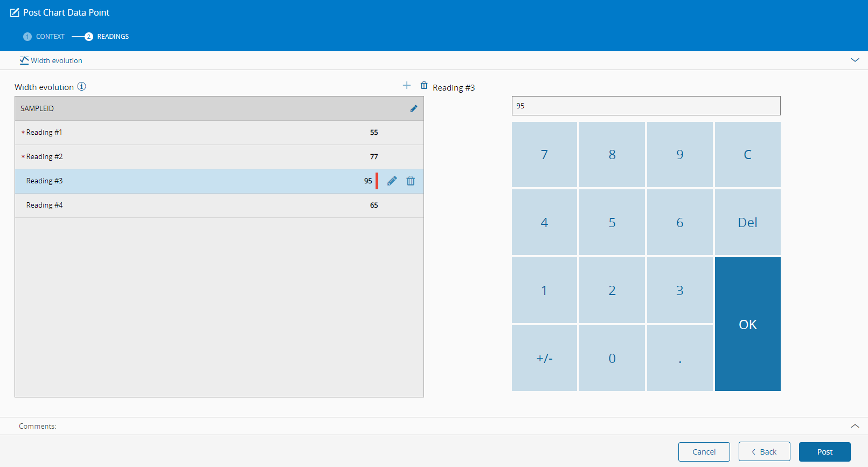Click the Del key on keypad
The image size is (868, 467).
point(748,222)
